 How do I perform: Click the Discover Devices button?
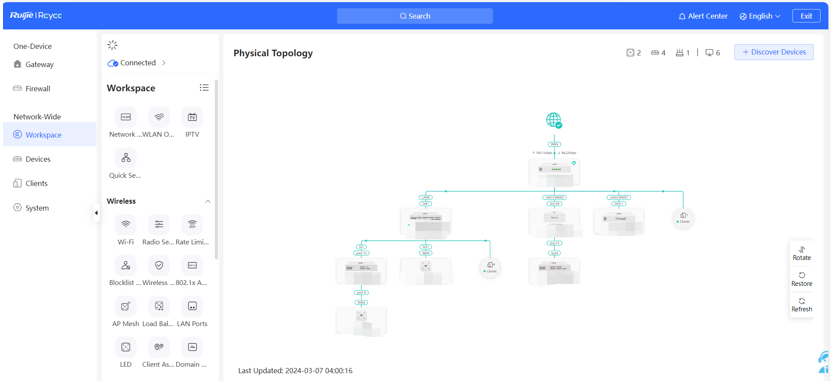[774, 52]
